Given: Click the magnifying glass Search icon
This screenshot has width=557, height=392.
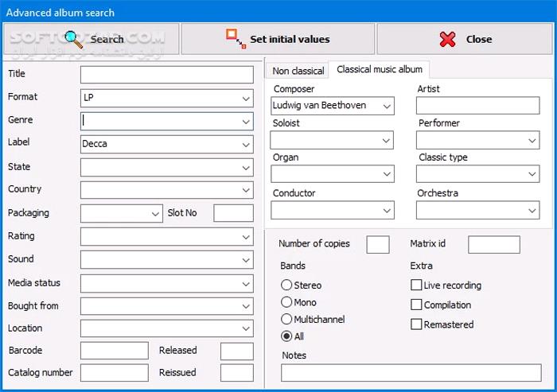Looking at the screenshot, I should [74, 39].
